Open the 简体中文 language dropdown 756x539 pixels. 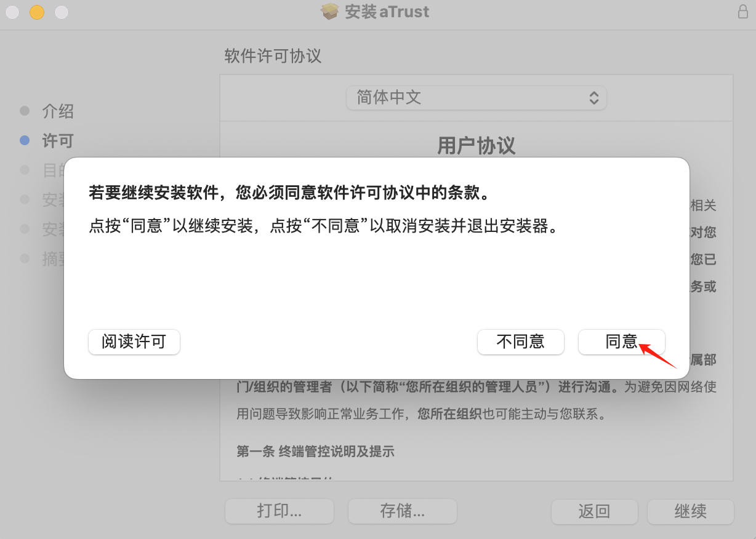point(477,98)
